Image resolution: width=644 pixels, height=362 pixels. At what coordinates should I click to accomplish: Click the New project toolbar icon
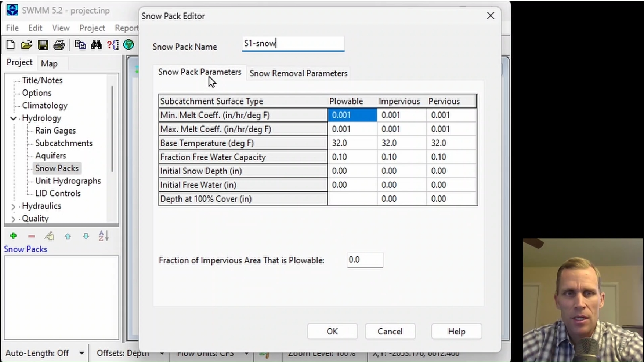11,45
